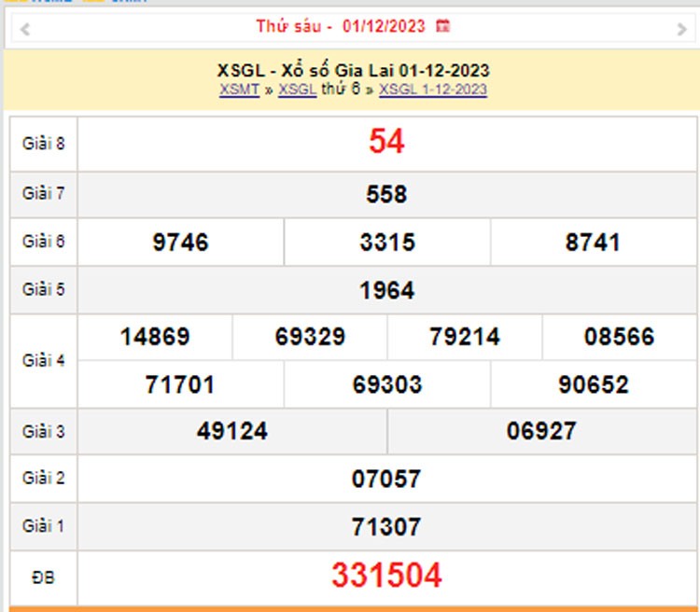Click the date text 01/12/2023
The image size is (700, 612).
pyautogui.click(x=384, y=27)
